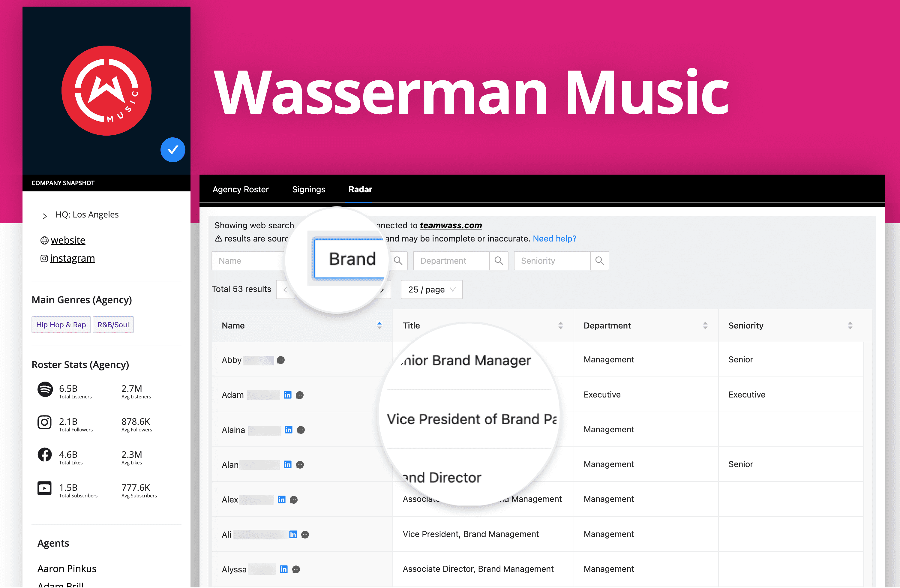Click the search magnifier in the Seniority field
900x588 pixels.
tap(599, 260)
